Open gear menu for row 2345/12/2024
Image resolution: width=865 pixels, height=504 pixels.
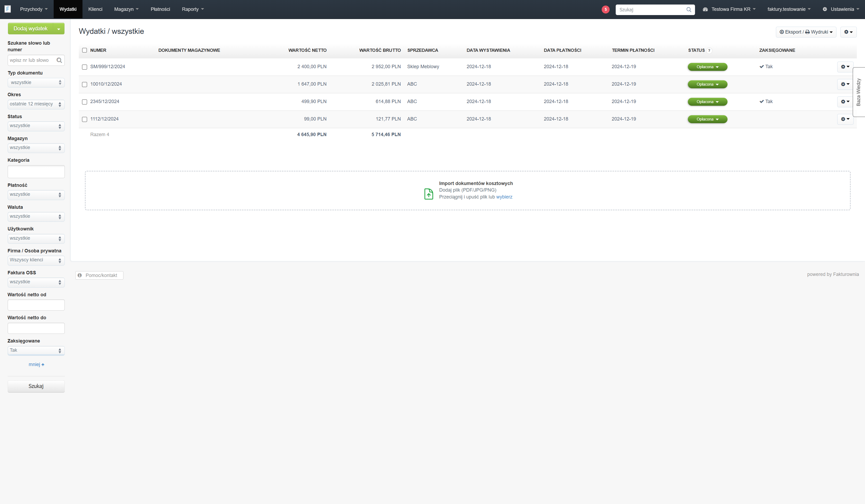[845, 101]
